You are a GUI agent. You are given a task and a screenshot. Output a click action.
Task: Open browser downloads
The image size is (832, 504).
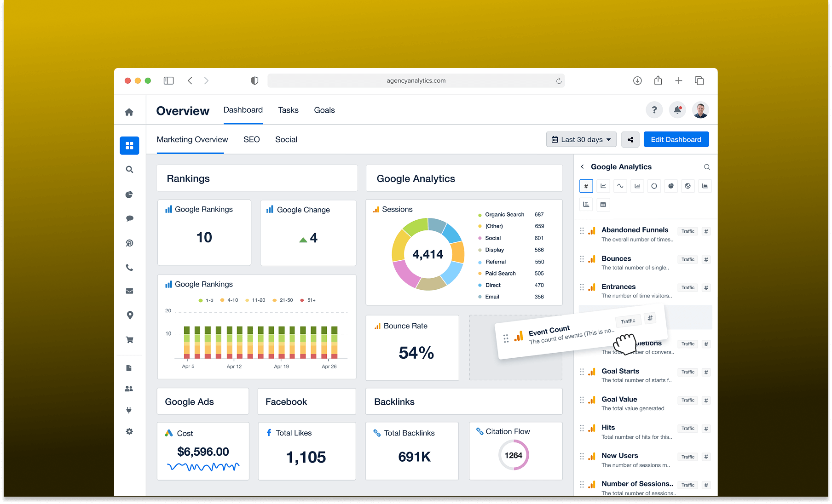pyautogui.click(x=637, y=80)
